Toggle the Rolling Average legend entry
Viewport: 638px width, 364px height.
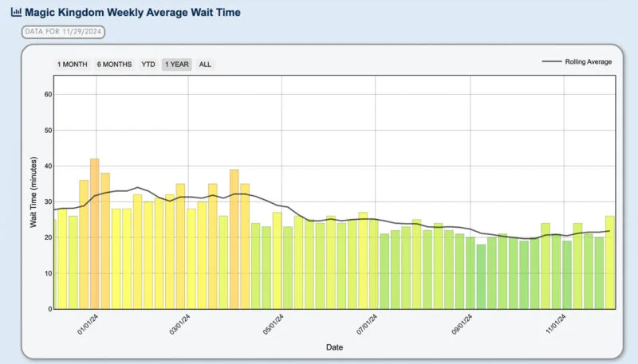(577, 62)
